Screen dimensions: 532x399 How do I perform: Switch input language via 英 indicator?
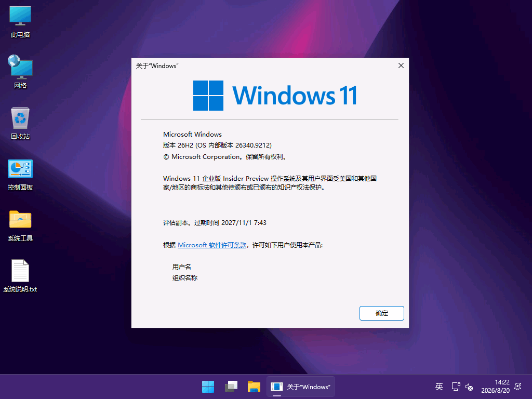point(439,387)
